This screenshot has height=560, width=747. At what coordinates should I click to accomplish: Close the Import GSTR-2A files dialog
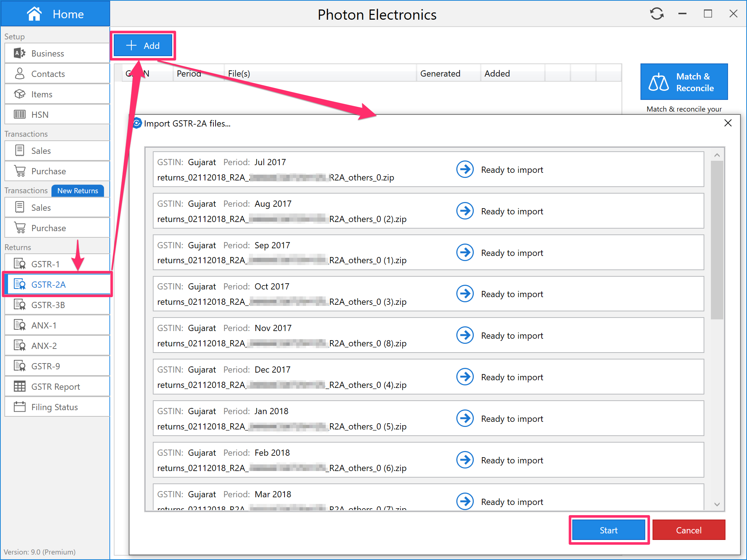[728, 123]
